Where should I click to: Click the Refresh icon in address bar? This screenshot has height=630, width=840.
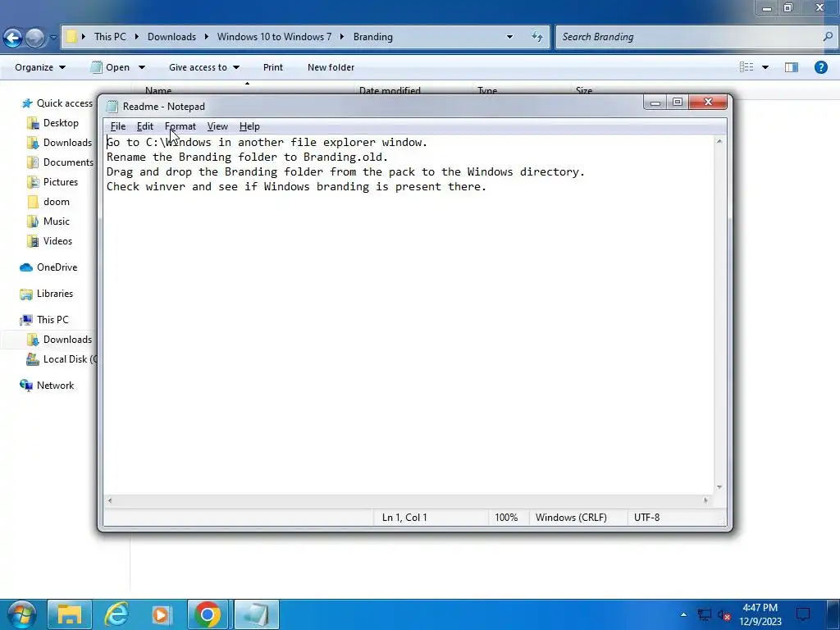coord(536,37)
